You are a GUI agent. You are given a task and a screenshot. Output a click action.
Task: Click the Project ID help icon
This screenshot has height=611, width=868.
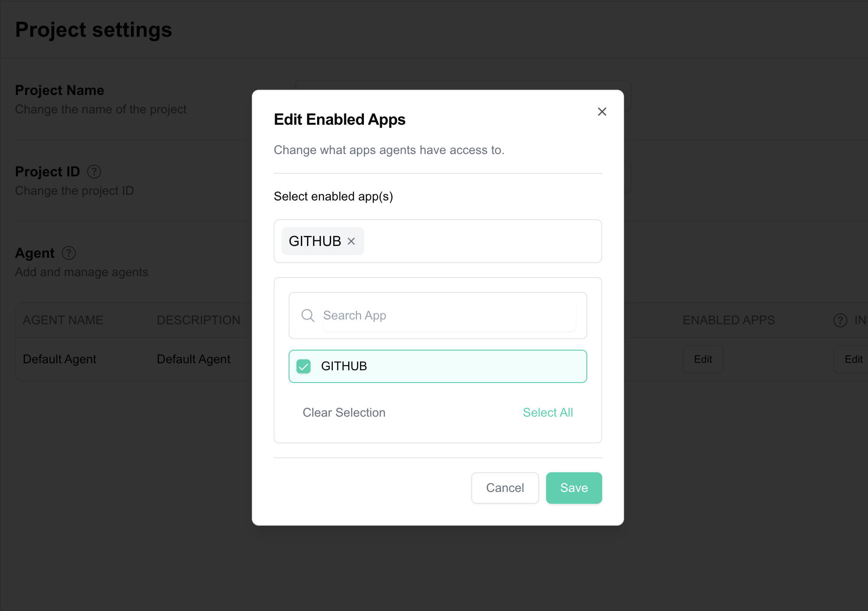click(94, 172)
